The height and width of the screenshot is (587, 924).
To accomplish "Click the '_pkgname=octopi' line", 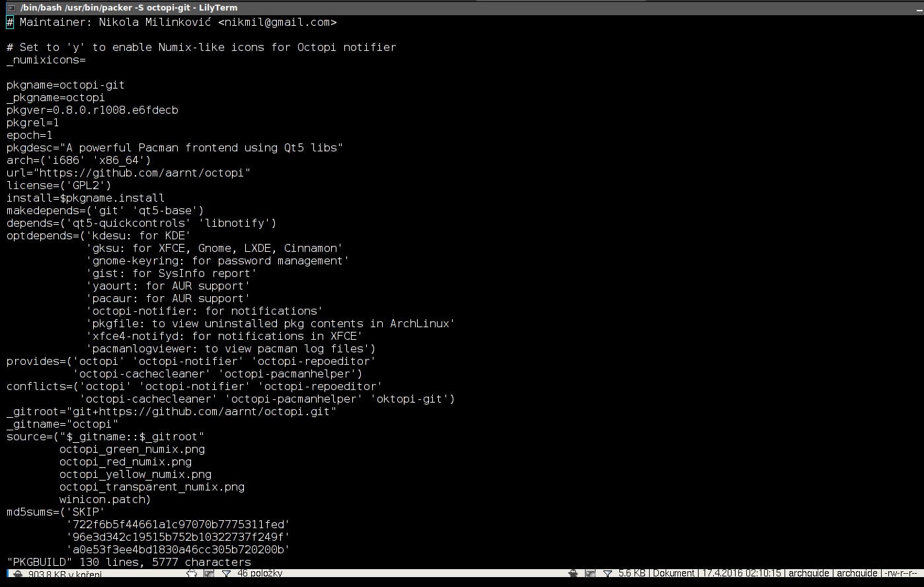I will (x=56, y=97).
